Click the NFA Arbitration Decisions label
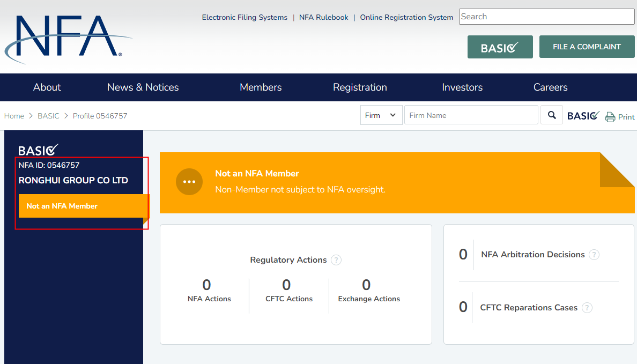This screenshot has width=637, height=364. point(533,255)
